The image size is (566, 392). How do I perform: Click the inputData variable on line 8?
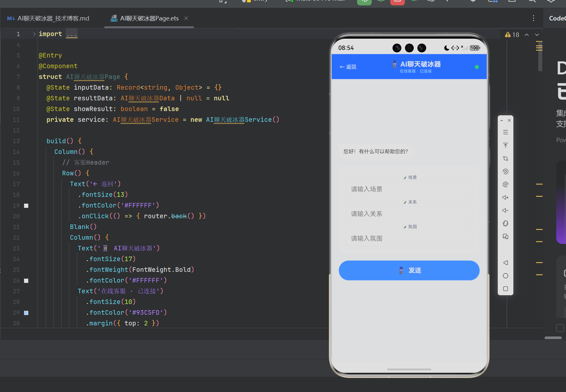[x=91, y=88]
